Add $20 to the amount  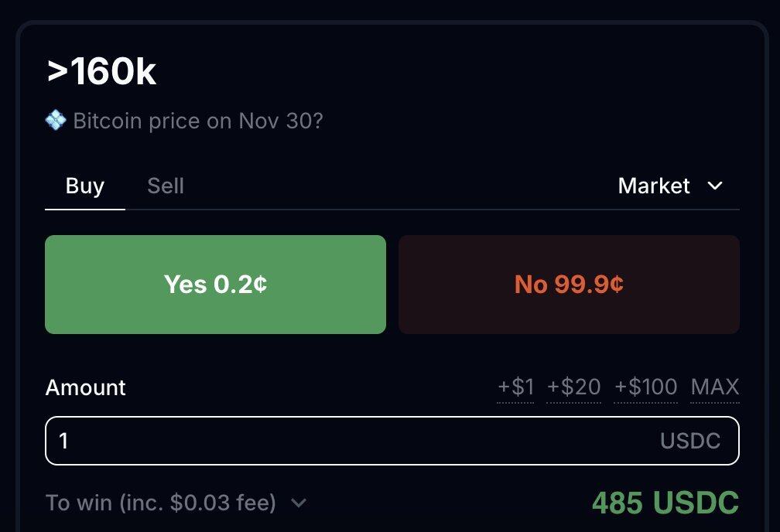pyautogui.click(x=573, y=387)
